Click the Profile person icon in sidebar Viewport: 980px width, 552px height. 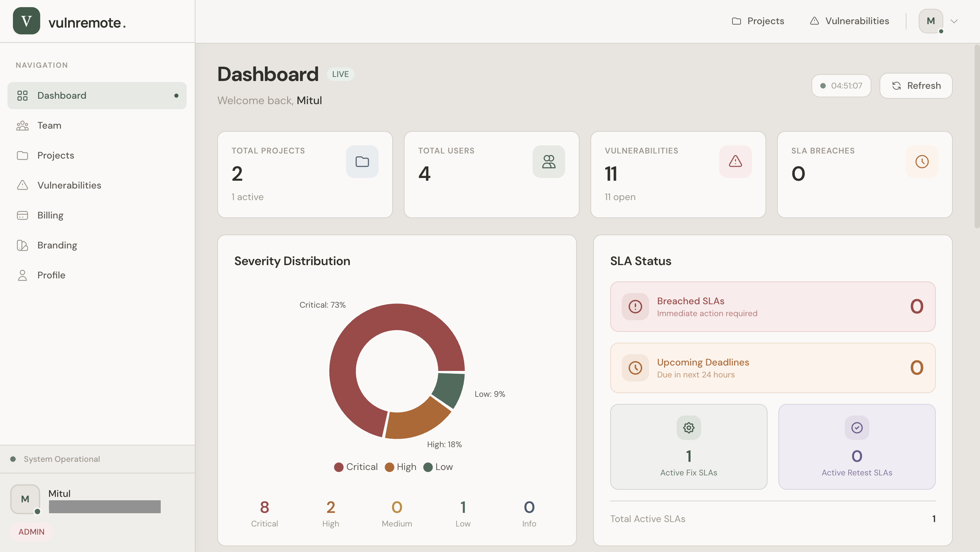tap(22, 275)
